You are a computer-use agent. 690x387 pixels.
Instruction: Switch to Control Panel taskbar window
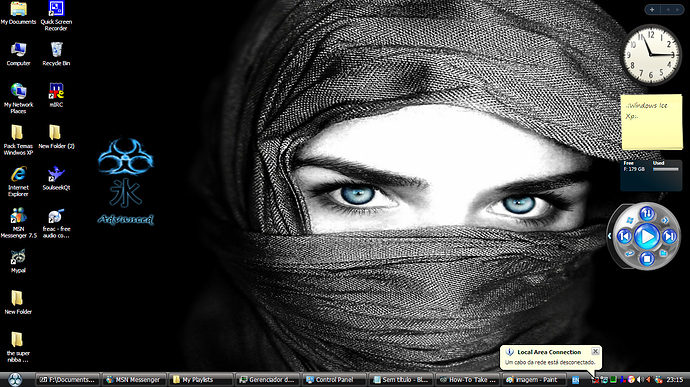334,380
